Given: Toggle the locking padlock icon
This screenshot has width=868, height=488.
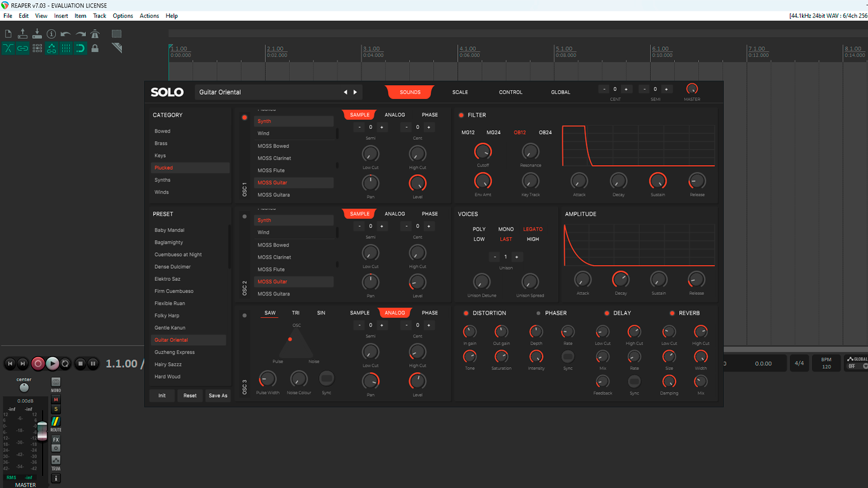Looking at the screenshot, I should point(95,48).
